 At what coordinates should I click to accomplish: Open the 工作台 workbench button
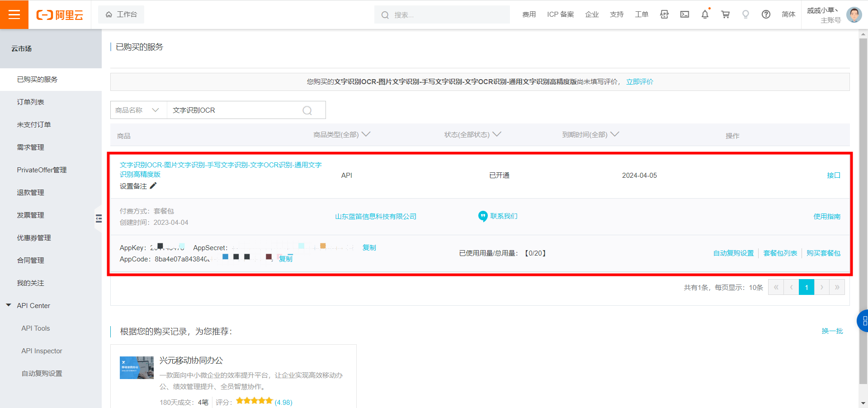pyautogui.click(x=121, y=14)
